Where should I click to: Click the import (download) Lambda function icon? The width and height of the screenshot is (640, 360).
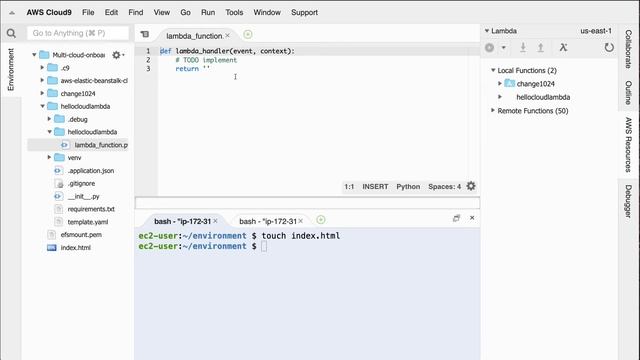[x=523, y=48]
